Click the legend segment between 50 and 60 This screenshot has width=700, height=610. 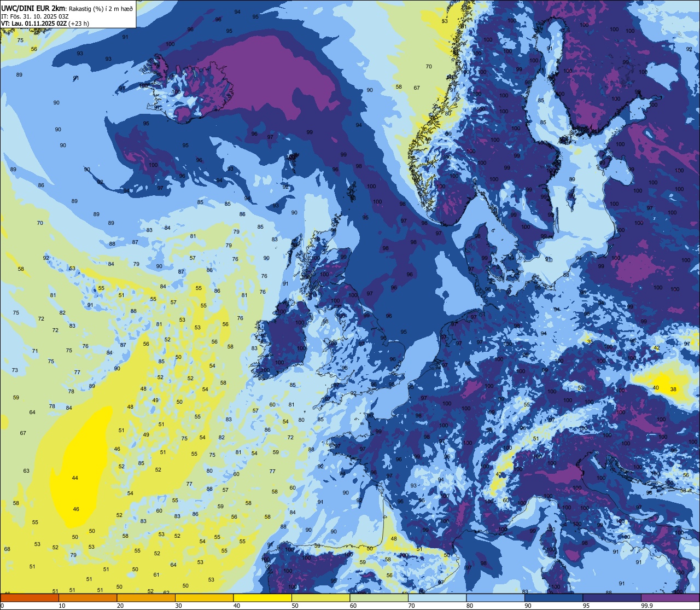click(x=321, y=598)
